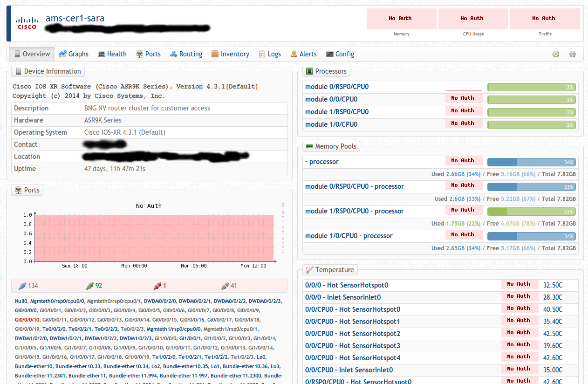The width and height of the screenshot is (588, 384).
Task: Open module 0/RSP0/CPU0 - processor memory link
Action: 355,186
